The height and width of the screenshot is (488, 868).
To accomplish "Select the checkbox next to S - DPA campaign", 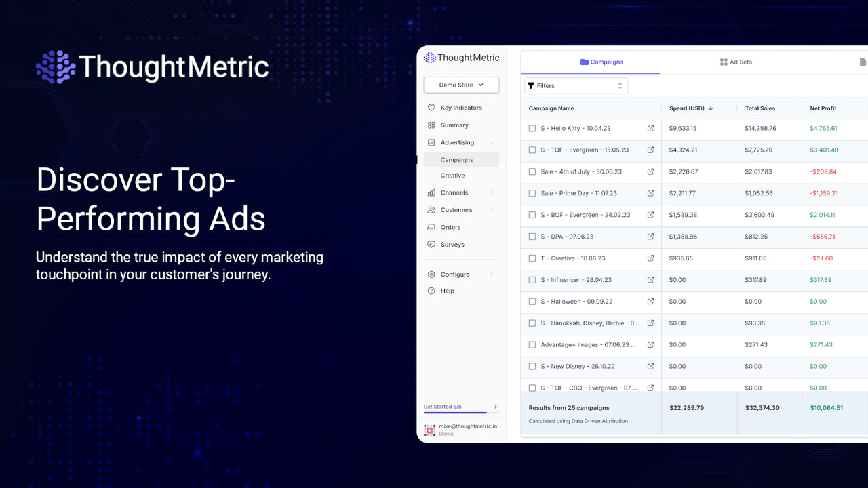I will pyautogui.click(x=532, y=237).
